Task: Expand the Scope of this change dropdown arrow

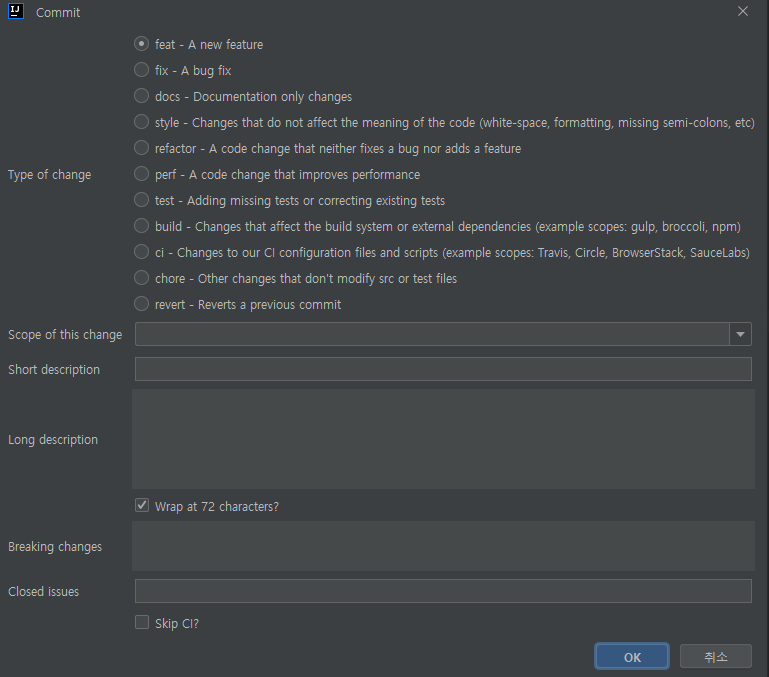Action: (741, 335)
